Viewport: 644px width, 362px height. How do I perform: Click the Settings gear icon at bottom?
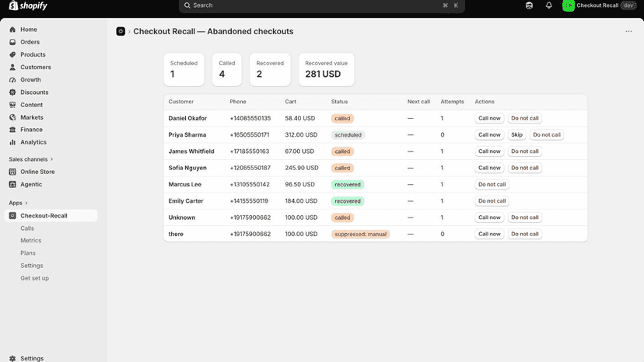[12, 358]
